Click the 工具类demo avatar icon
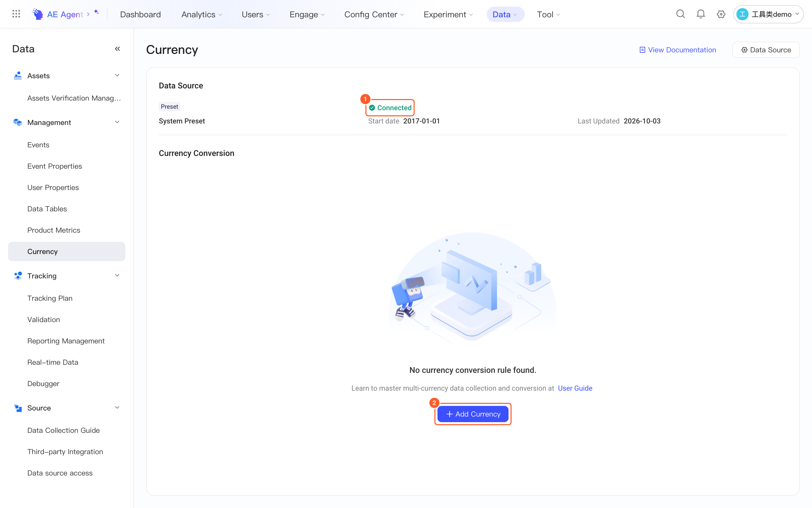Image resolution: width=812 pixels, height=508 pixels. (x=742, y=14)
